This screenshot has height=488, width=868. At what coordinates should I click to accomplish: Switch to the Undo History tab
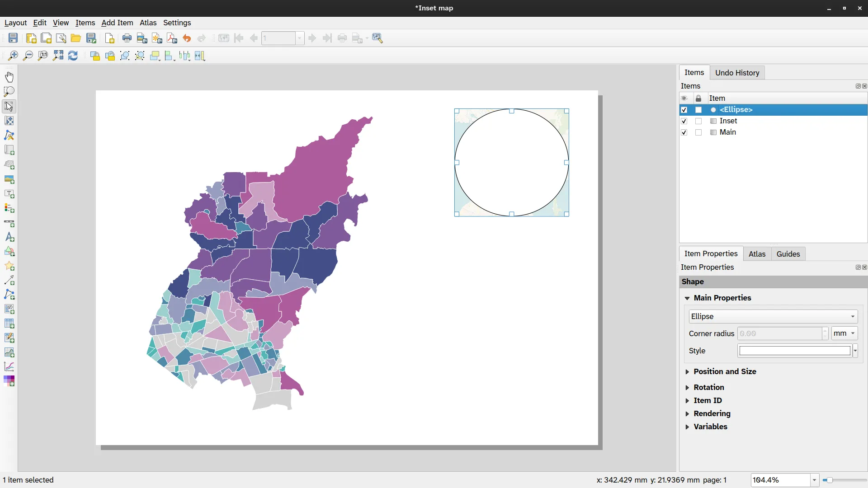click(737, 72)
